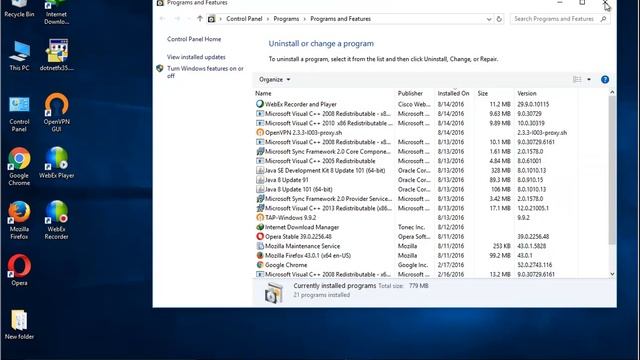Screen dimensions: 640x360
Task: Click the Search Programs and Features field
Action: [553, 19]
